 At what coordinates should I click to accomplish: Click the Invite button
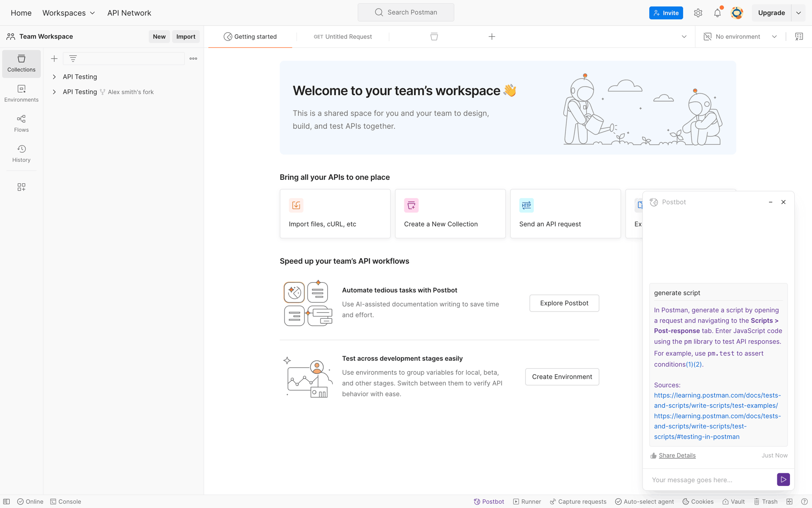tap(666, 13)
